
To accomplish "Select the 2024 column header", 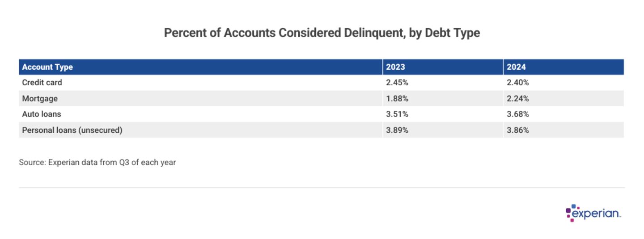I will [516, 67].
